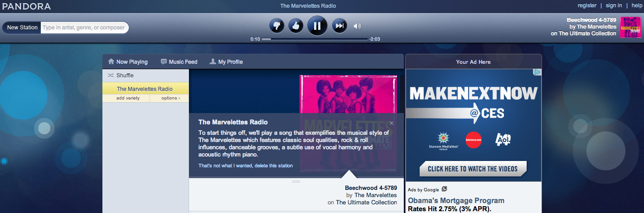Expand the station options menu
The image size is (644, 213).
click(170, 98)
